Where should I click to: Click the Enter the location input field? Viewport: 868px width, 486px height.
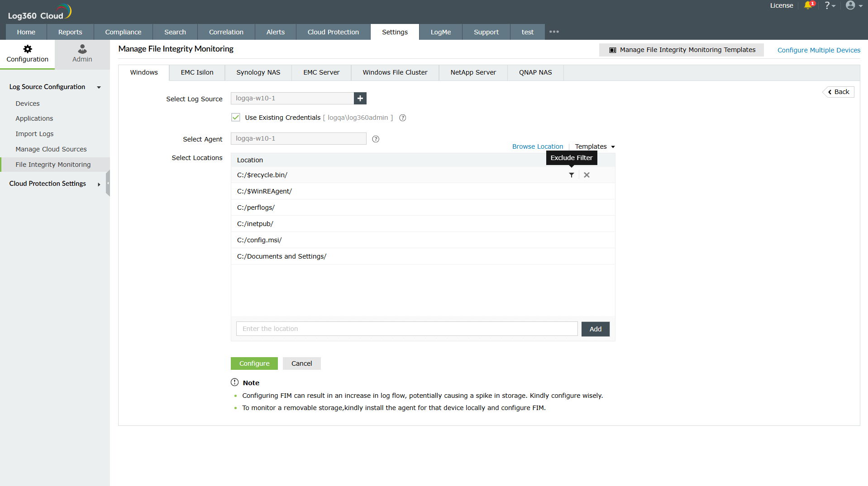click(406, 329)
